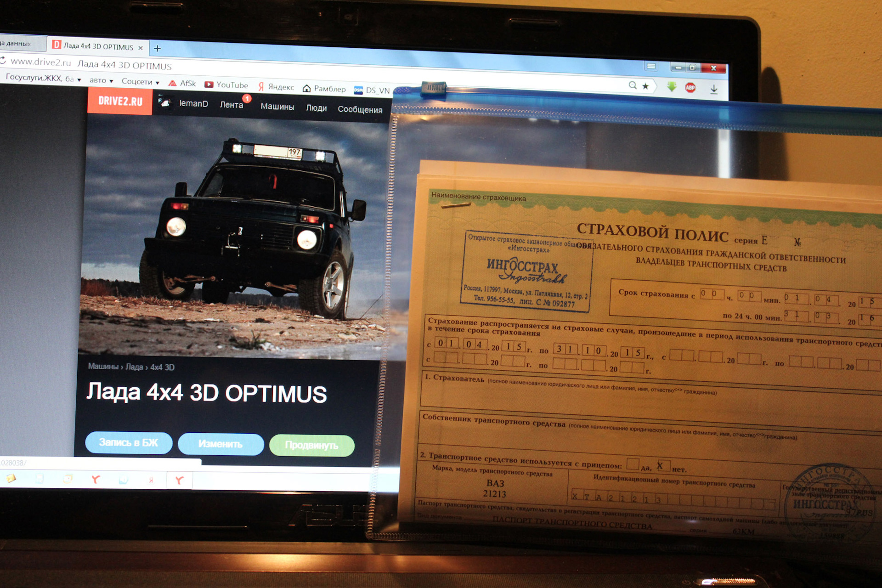Open the browser downloads arrow icon
Screen dimensions: 882x588
(714, 89)
